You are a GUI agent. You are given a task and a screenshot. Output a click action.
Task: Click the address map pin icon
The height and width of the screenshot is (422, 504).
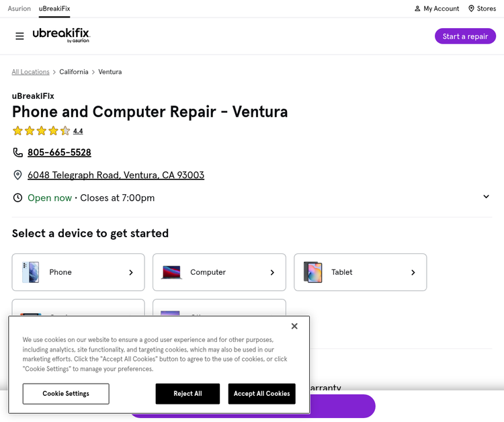[x=17, y=175]
